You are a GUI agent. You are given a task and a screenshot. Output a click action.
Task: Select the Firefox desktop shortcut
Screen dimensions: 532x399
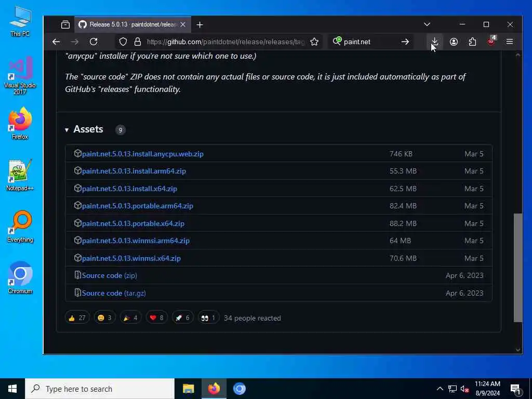[x=20, y=123]
